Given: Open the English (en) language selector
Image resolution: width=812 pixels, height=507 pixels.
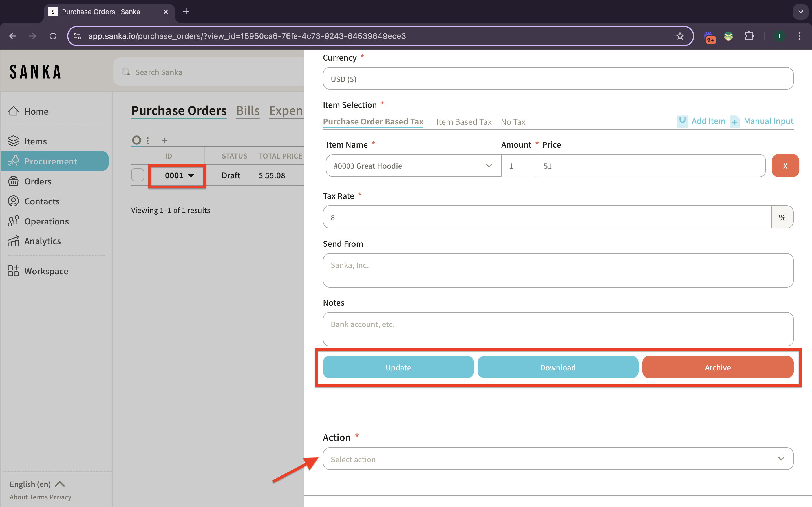Looking at the screenshot, I should coord(37,484).
